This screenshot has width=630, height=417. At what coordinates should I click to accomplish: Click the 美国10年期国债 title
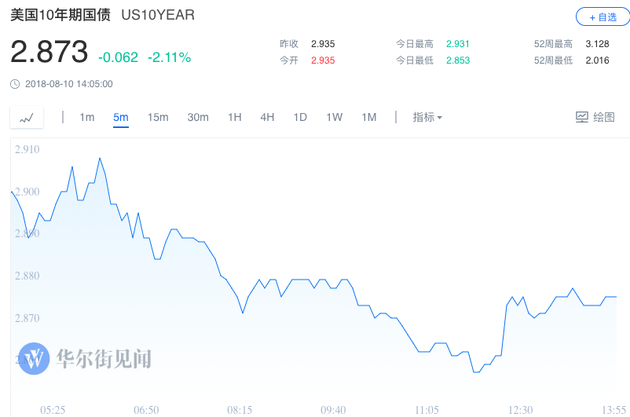click(60, 17)
